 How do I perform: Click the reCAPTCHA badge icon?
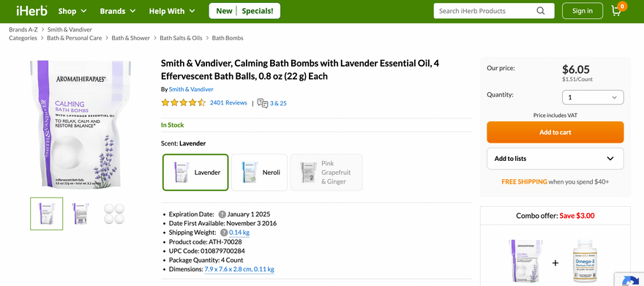tap(630, 280)
